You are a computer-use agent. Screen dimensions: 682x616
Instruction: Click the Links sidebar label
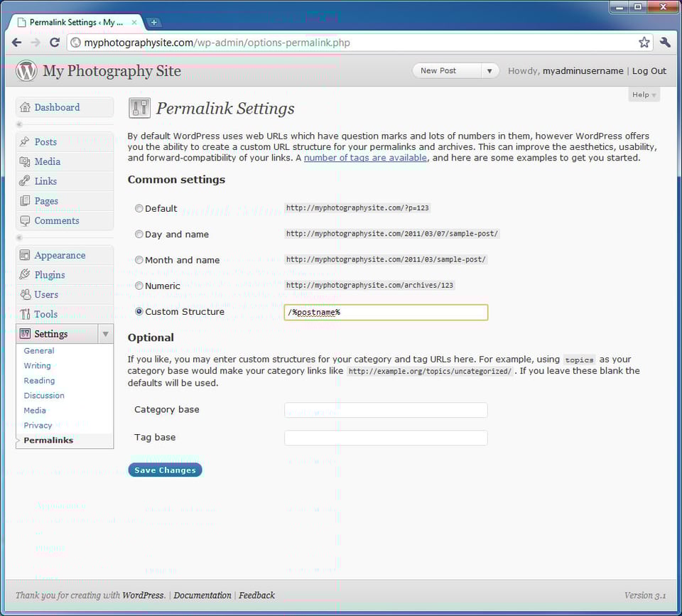[45, 181]
